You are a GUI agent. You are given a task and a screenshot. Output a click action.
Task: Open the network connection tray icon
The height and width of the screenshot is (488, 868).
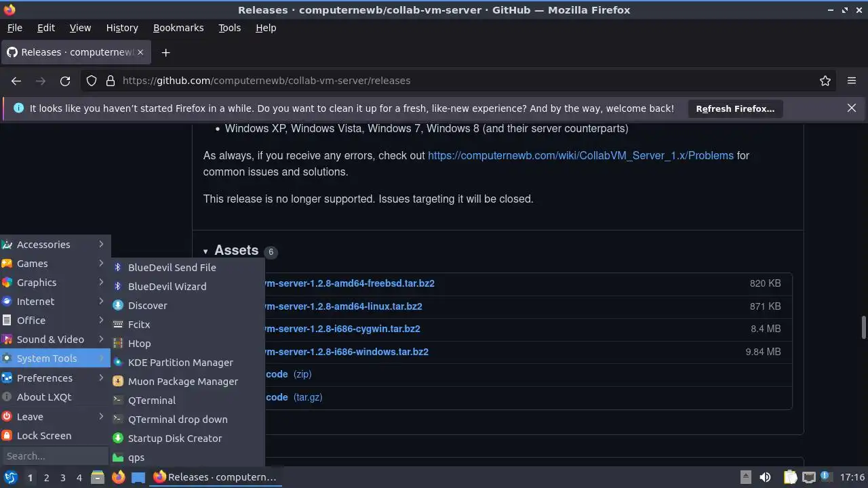tap(809, 477)
